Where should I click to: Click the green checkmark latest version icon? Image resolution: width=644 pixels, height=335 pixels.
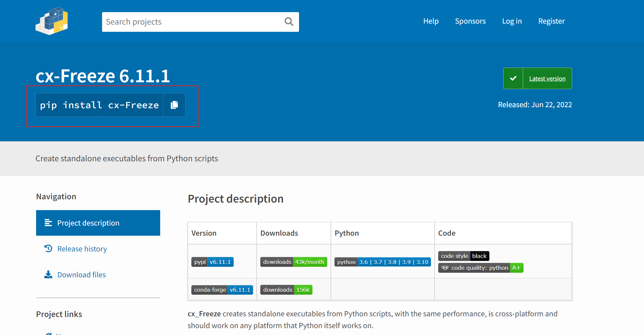(513, 78)
